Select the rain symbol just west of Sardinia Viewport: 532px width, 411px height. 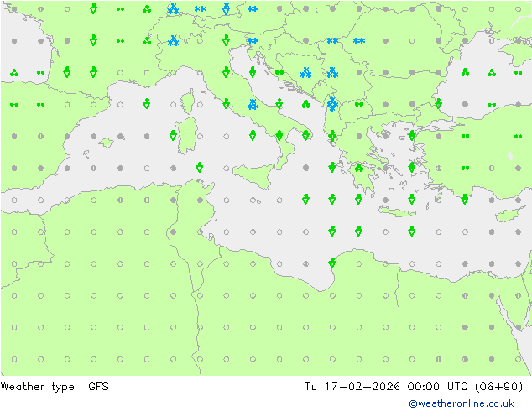[173, 136]
